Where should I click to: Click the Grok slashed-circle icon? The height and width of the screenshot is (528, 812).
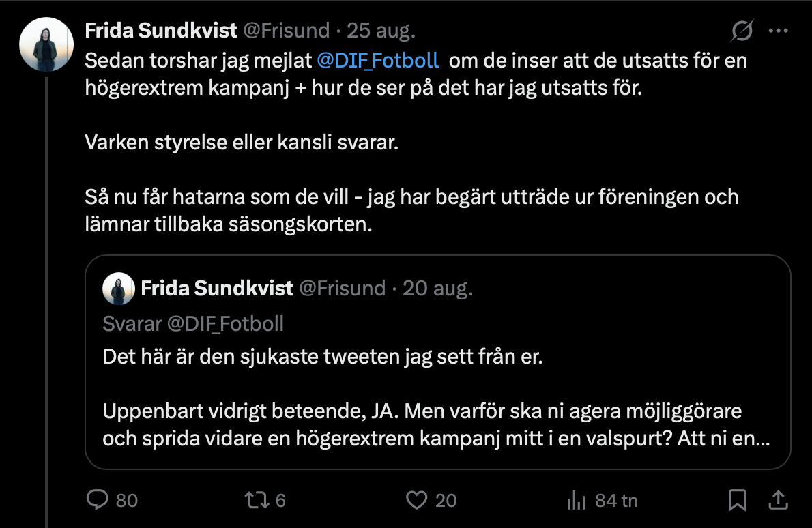(742, 31)
